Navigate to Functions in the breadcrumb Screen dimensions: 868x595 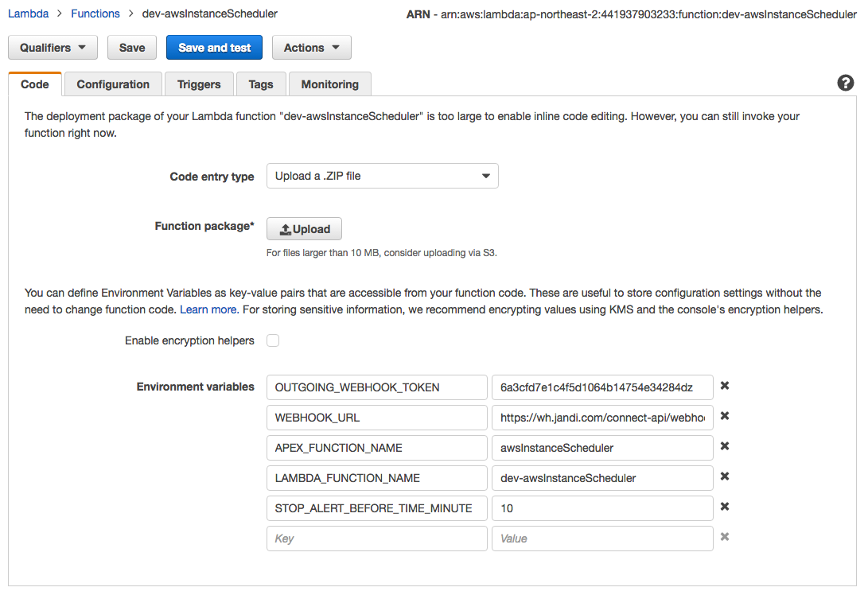click(x=95, y=14)
